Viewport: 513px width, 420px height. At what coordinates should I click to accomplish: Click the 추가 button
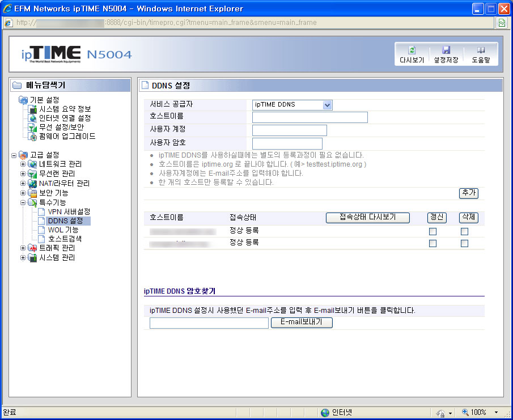tap(469, 193)
